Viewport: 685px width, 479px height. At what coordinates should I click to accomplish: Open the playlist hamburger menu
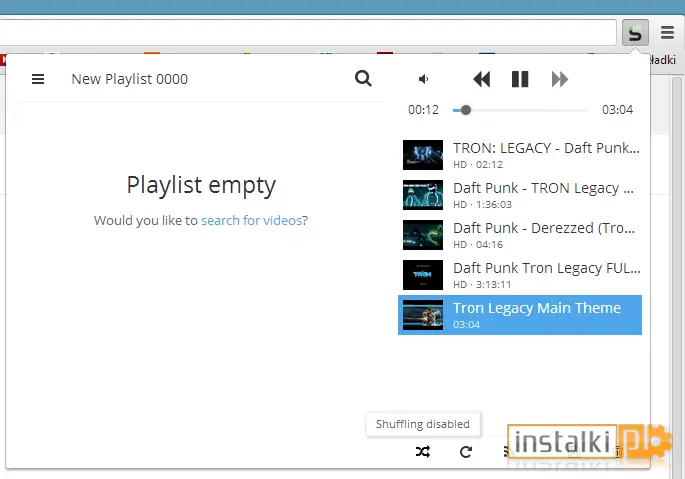pos(38,79)
